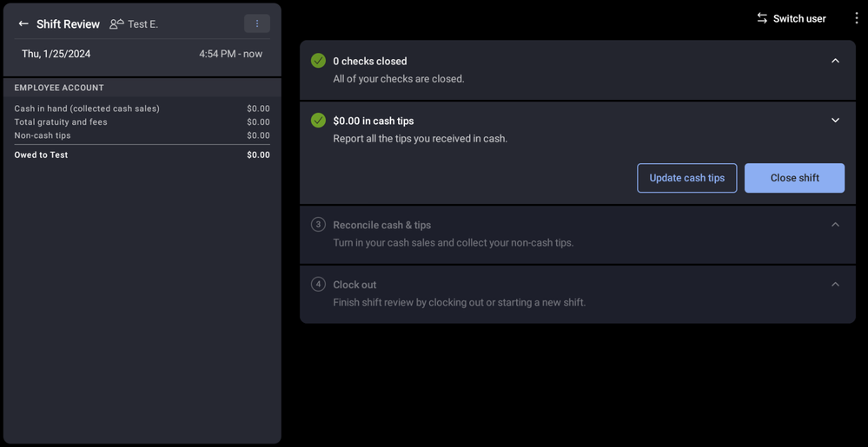Select the Clock out step title
The height and width of the screenshot is (447, 868).
point(354,285)
